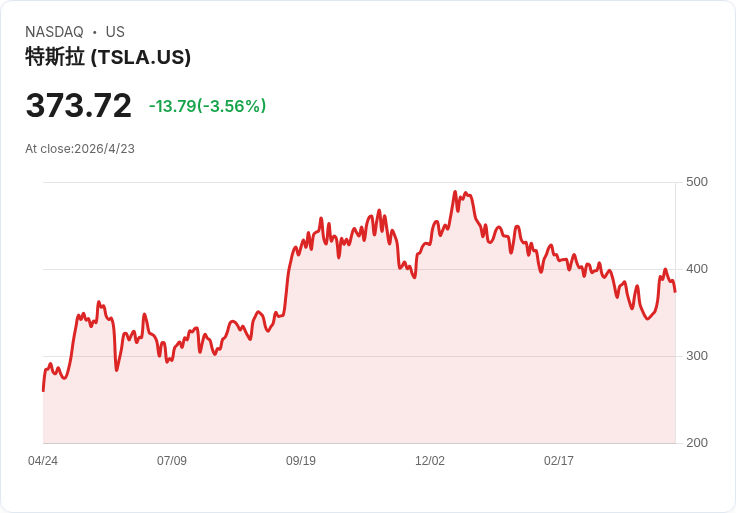Select the 02/17 date on x-axis
Screen dimensions: 736x513
[559, 461]
